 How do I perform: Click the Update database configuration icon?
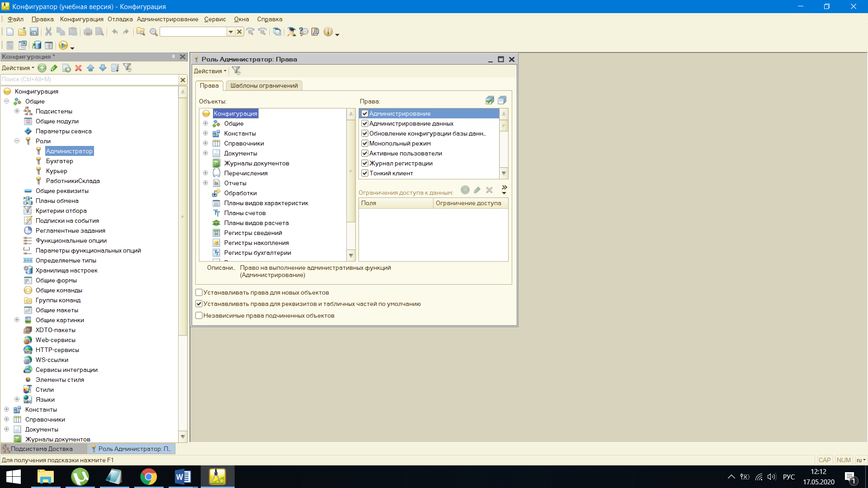pos(37,45)
